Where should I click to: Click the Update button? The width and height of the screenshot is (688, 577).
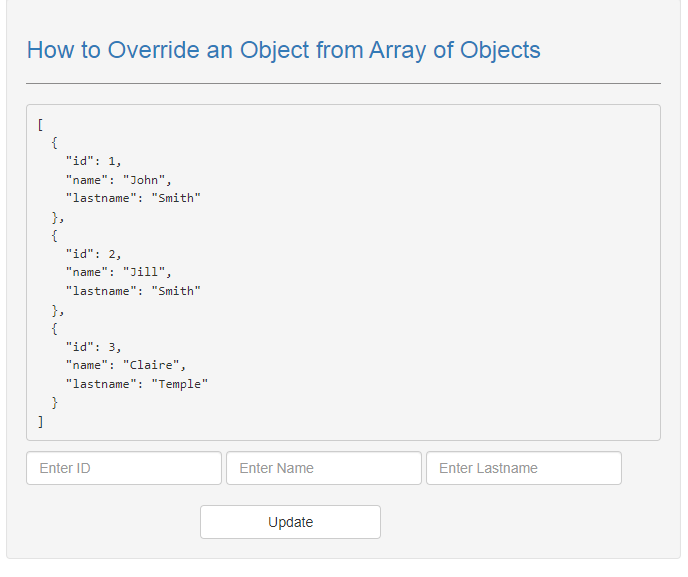pyautogui.click(x=290, y=522)
